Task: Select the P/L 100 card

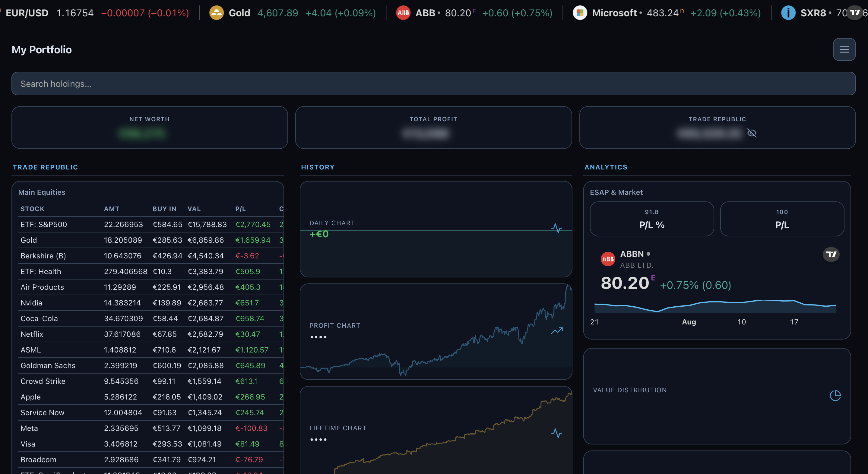Action: pyautogui.click(x=782, y=219)
